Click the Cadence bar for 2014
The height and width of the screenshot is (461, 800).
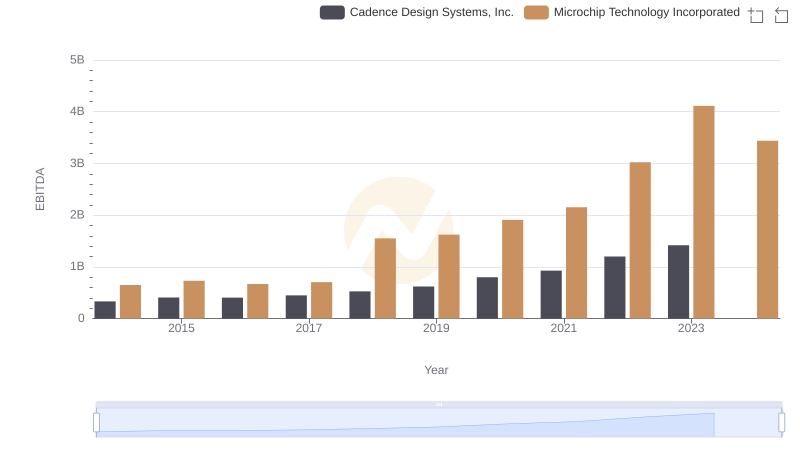(105, 310)
